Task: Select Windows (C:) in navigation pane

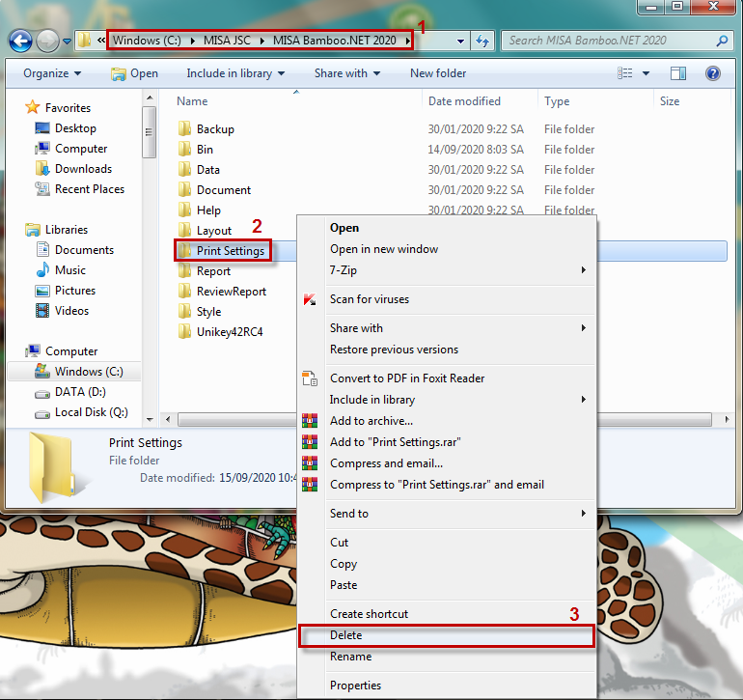Action: pos(89,372)
